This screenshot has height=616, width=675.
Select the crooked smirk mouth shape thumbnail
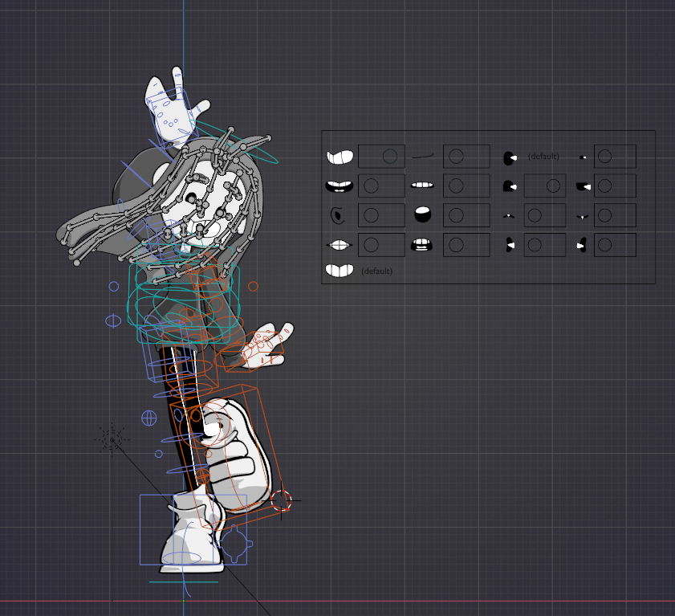point(340,157)
